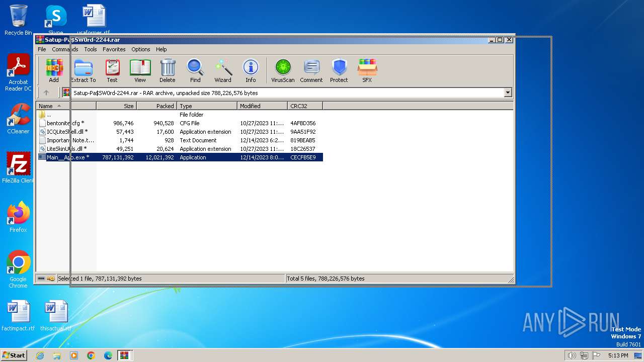Click the Extract To toolbar icon
The image size is (644, 362).
tap(83, 70)
